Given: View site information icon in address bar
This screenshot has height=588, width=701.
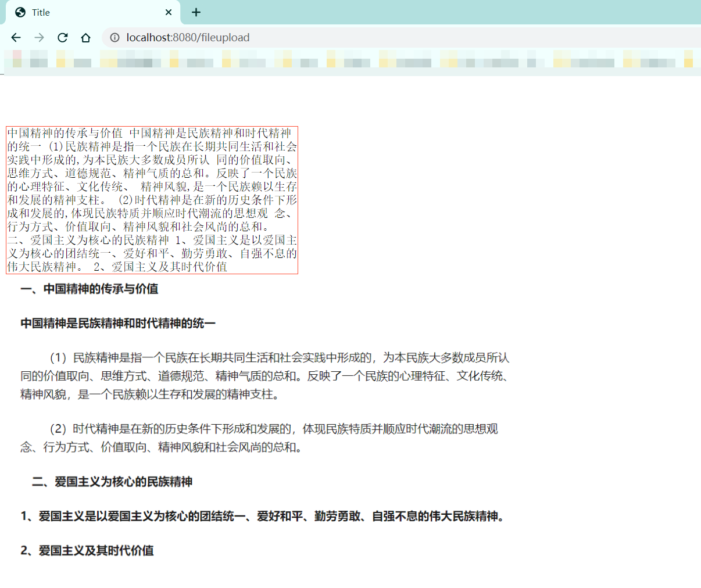Looking at the screenshot, I should (x=115, y=37).
